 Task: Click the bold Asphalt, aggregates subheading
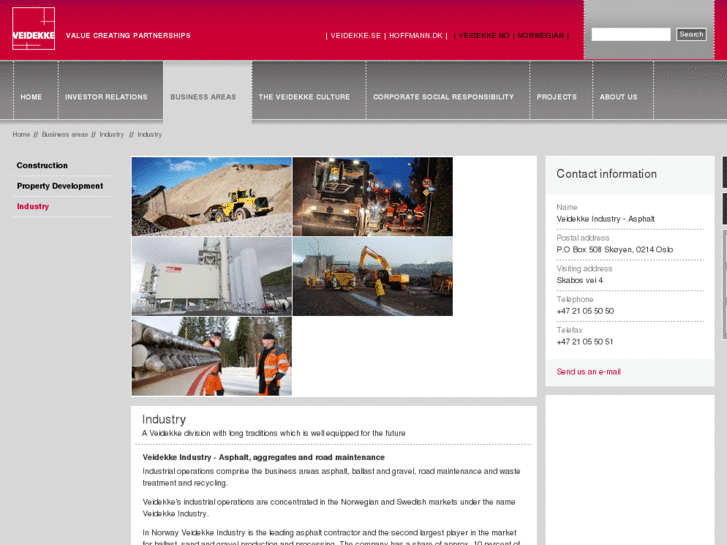pyautogui.click(x=263, y=457)
